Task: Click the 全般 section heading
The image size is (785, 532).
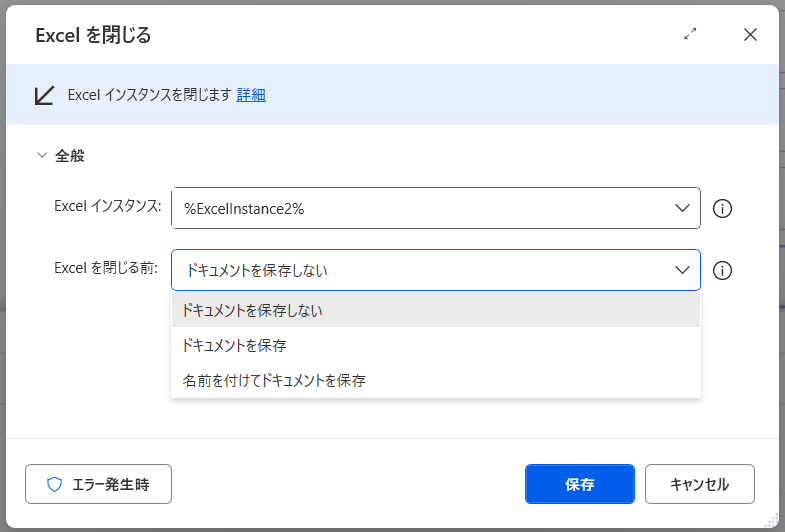Action: pyautogui.click(x=69, y=156)
